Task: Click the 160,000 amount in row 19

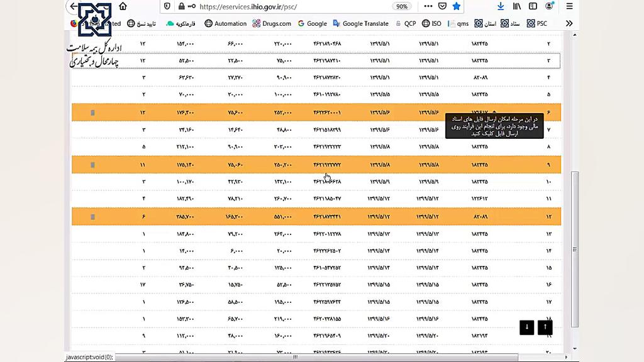Action: (x=284, y=336)
